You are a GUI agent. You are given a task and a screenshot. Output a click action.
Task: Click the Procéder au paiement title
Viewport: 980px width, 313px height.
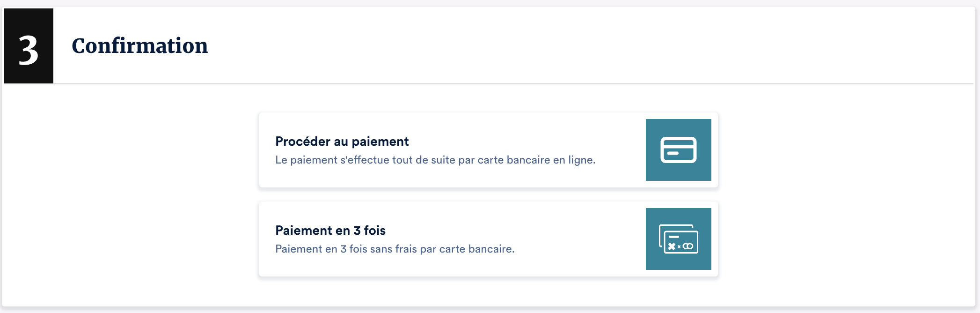(x=342, y=142)
